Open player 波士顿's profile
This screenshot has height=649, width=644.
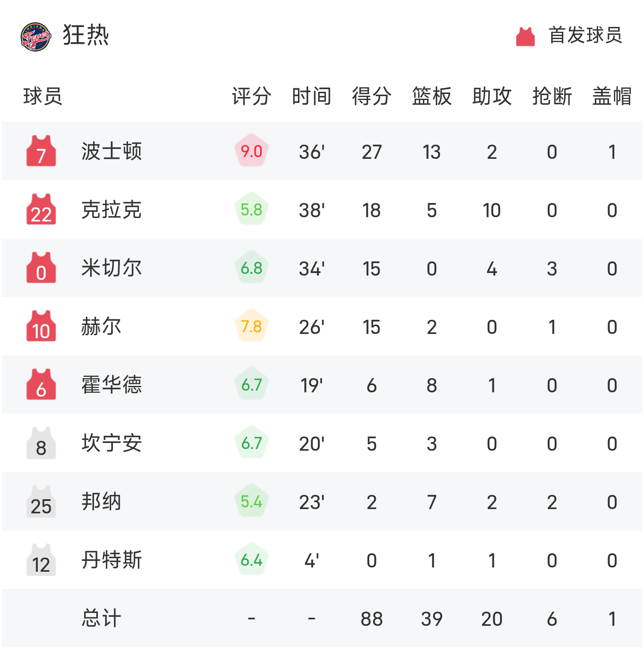click(x=112, y=152)
